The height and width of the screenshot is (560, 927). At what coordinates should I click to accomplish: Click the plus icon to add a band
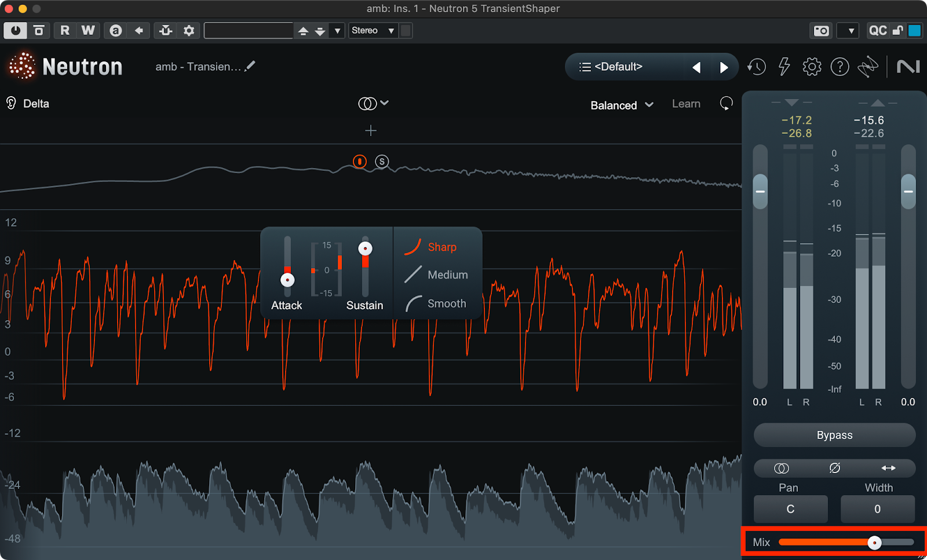[371, 131]
